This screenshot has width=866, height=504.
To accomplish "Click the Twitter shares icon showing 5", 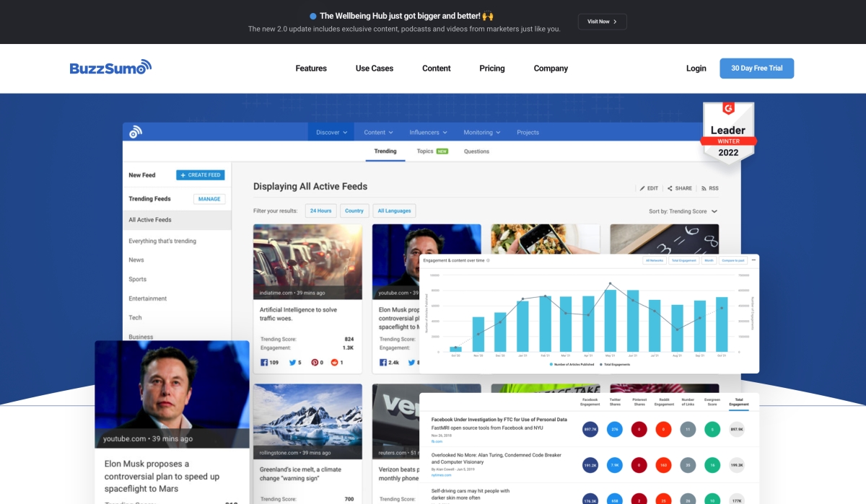I will tap(292, 362).
